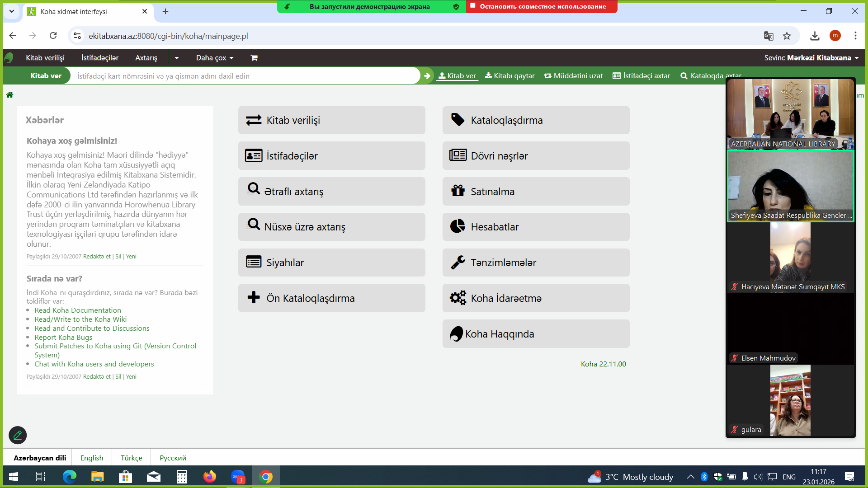Image resolution: width=868 pixels, height=488 pixels.
Task: Follow the Read Koha Documentation link
Action: [78, 310]
